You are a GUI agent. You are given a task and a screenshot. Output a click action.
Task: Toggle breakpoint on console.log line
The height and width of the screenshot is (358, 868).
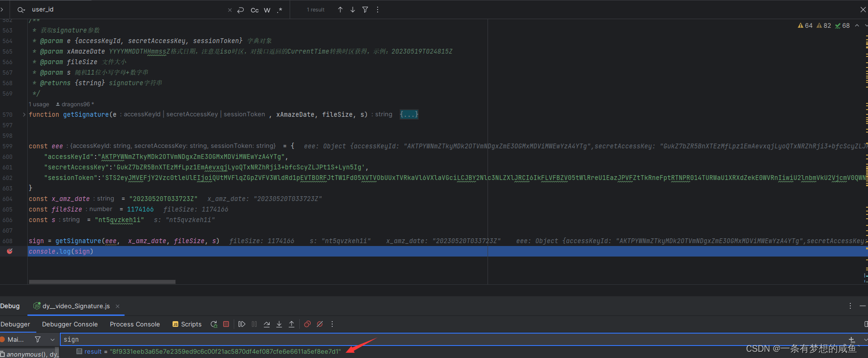(10, 251)
